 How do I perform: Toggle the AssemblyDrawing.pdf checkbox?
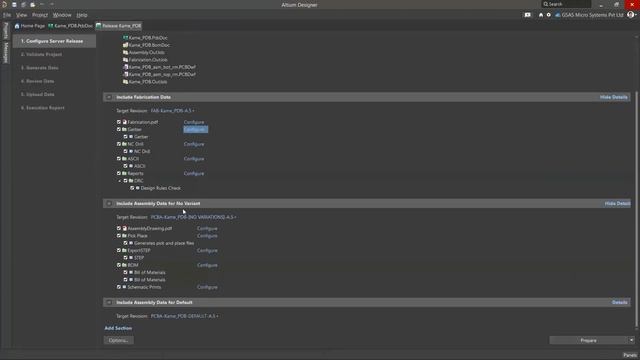point(119,229)
